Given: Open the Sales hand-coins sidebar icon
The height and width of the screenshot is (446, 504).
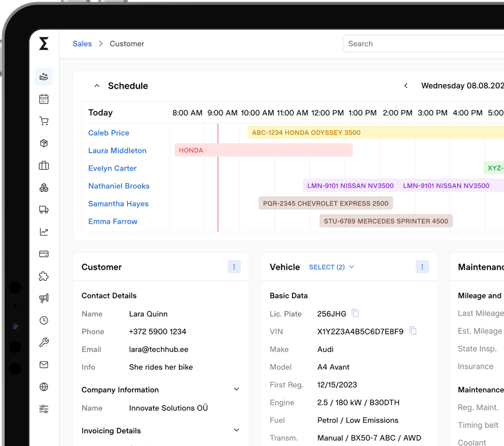Looking at the screenshot, I should [x=44, y=77].
